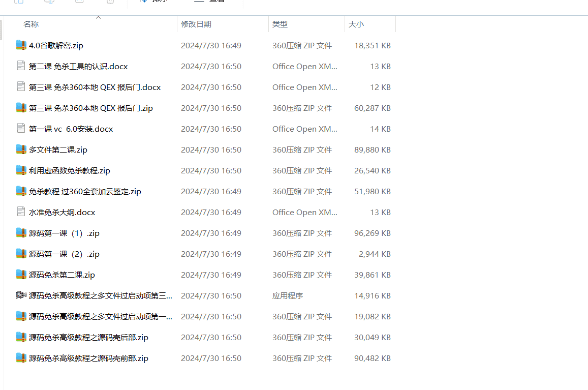This screenshot has width=588, height=390.
Task: Sort files by the 名称 column header
Action: point(31,24)
